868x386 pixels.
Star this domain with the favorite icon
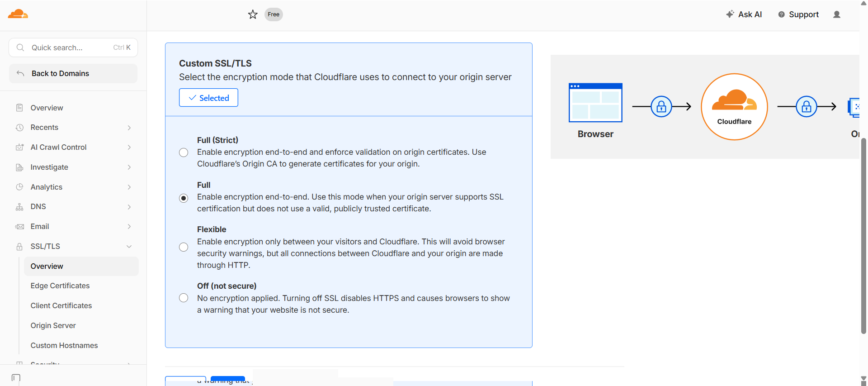tap(253, 14)
